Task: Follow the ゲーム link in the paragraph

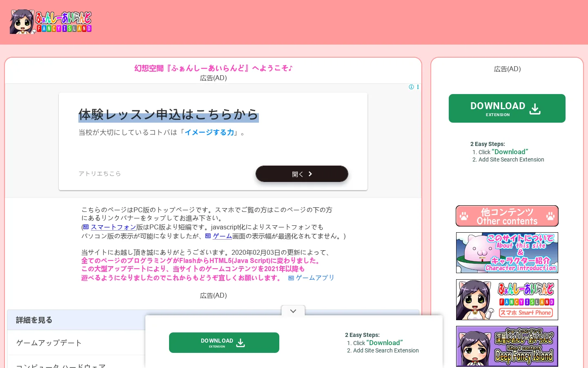Action: 223,236
